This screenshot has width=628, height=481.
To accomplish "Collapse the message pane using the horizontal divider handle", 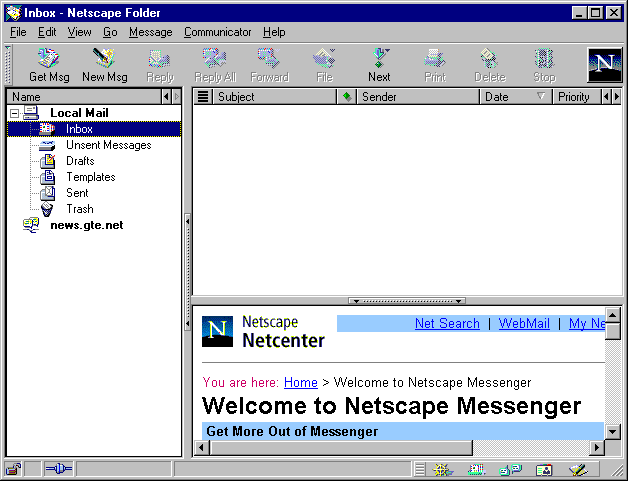I will click(x=406, y=300).
